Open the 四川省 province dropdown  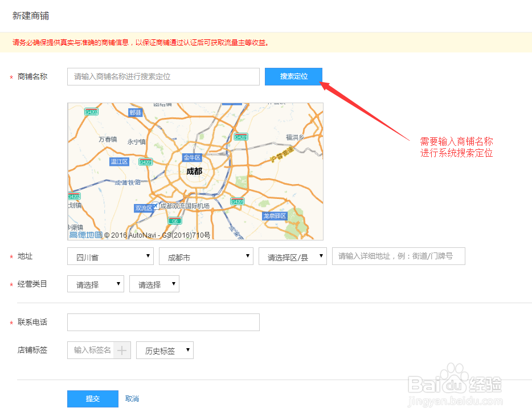coord(110,256)
